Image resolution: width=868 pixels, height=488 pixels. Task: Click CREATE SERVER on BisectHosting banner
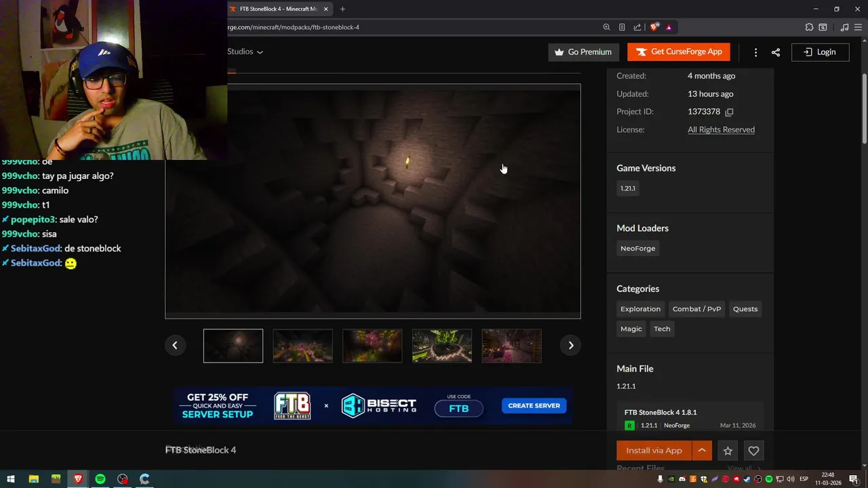tap(534, 406)
